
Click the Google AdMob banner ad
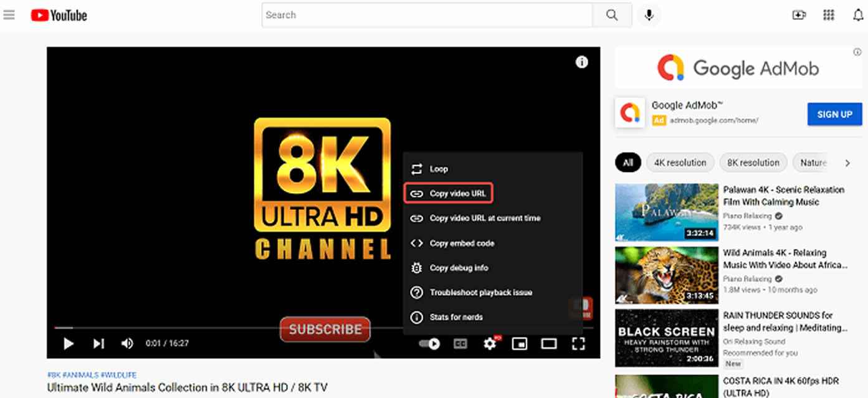pos(738,67)
